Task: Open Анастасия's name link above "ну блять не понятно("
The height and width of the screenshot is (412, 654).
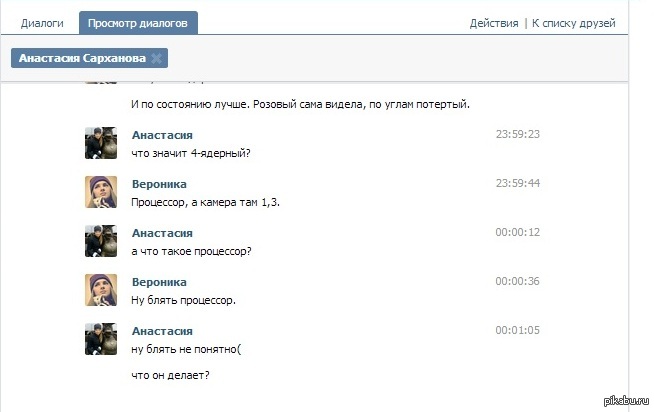Action: click(x=162, y=331)
